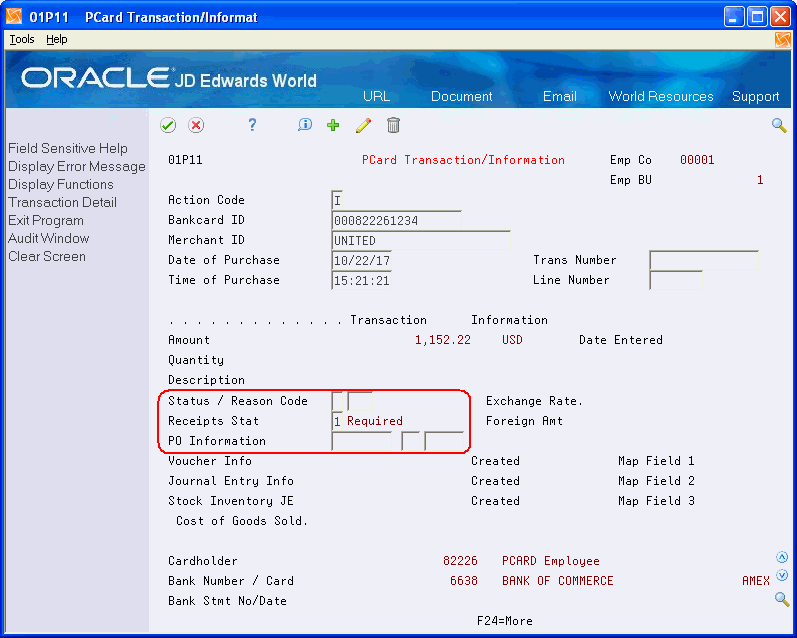797x638 pixels.
Task: Open Transaction Detail
Action: [x=62, y=202]
